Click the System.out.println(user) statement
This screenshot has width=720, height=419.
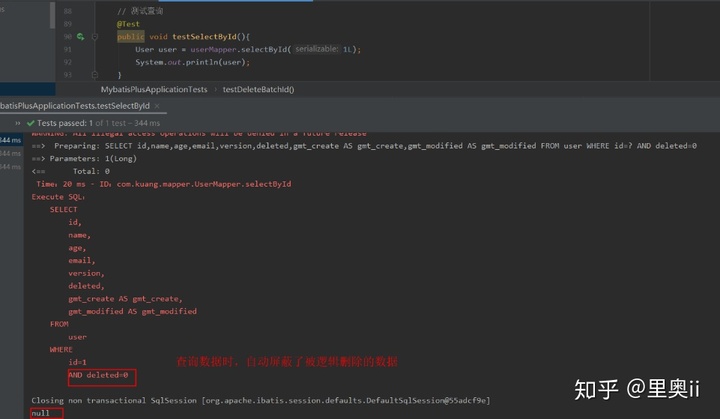pyautogui.click(x=192, y=62)
